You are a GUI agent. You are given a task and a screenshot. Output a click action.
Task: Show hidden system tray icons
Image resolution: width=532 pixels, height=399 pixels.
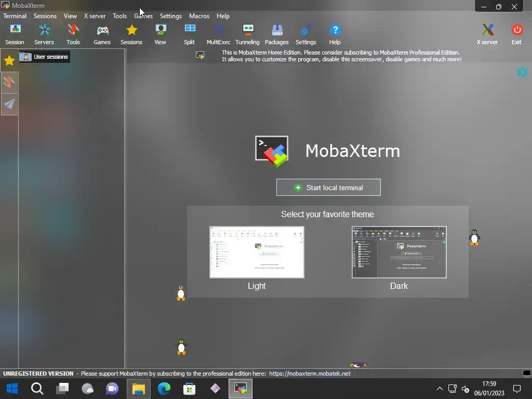[x=440, y=389]
